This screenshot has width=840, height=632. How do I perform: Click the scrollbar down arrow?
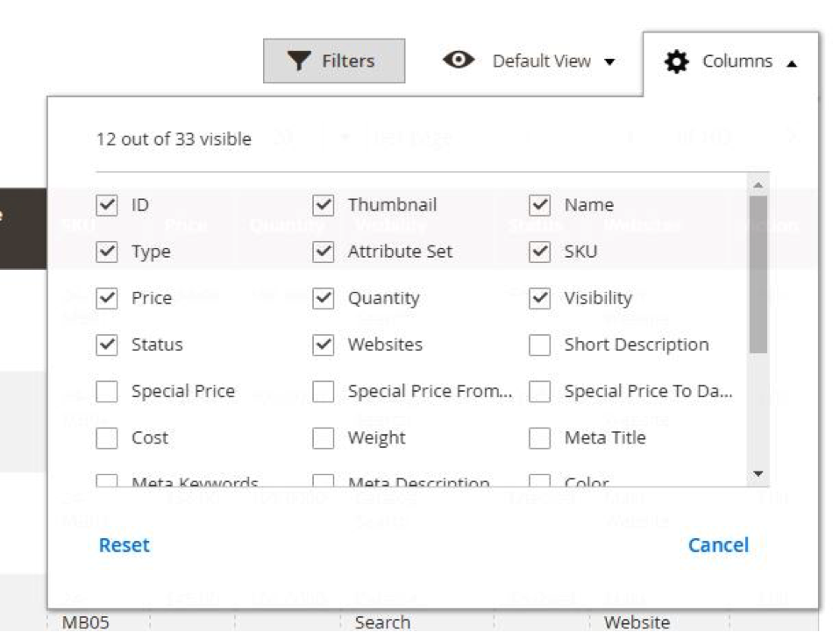pos(758,473)
